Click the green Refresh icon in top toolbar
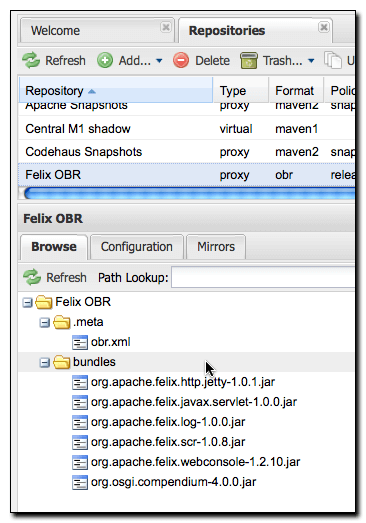The width and height of the screenshot is (366, 523). 31,60
